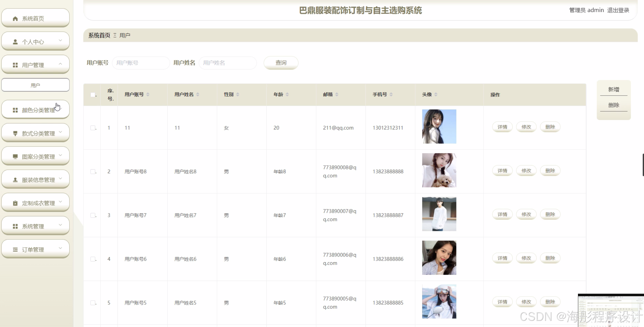Open the avatar thumbnail of row 2

(x=439, y=170)
